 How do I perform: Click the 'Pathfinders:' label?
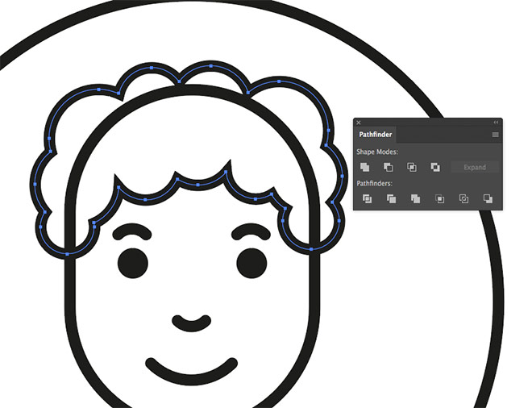pos(374,183)
